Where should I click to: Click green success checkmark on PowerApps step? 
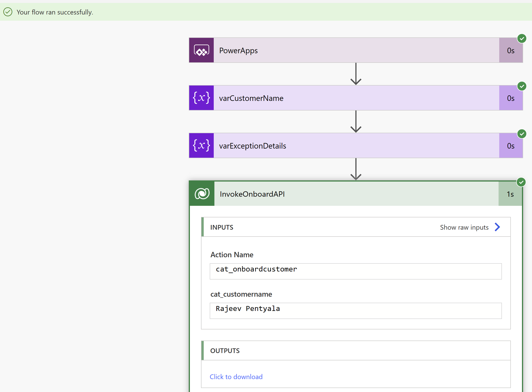click(x=522, y=39)
